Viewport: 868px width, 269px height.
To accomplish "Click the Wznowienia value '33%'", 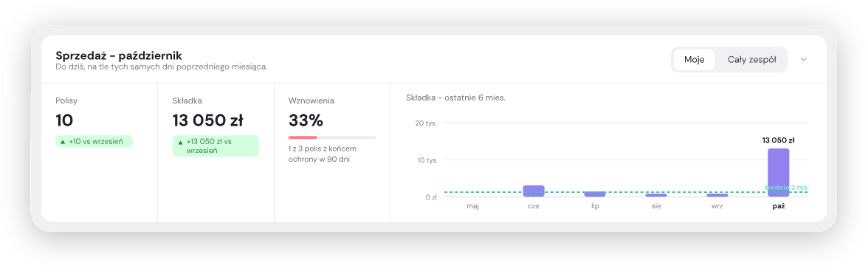I will coord(306,120).
